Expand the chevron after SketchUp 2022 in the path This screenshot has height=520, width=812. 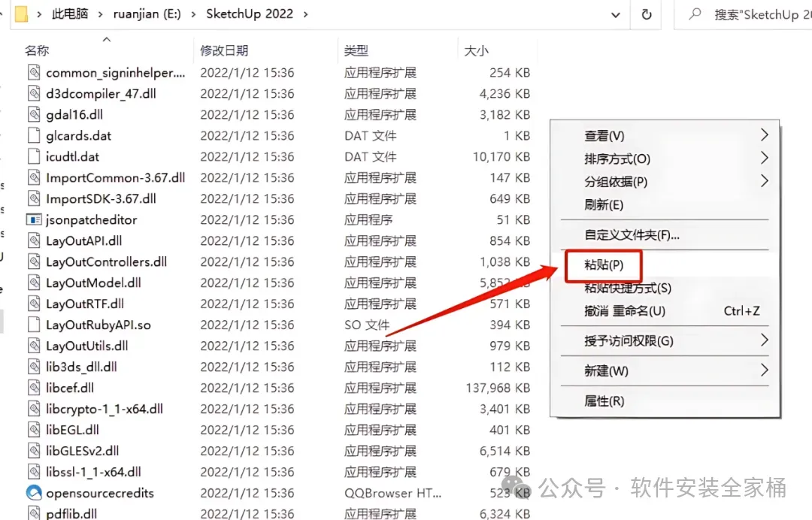pyautogui.click(x=305, y=14)
